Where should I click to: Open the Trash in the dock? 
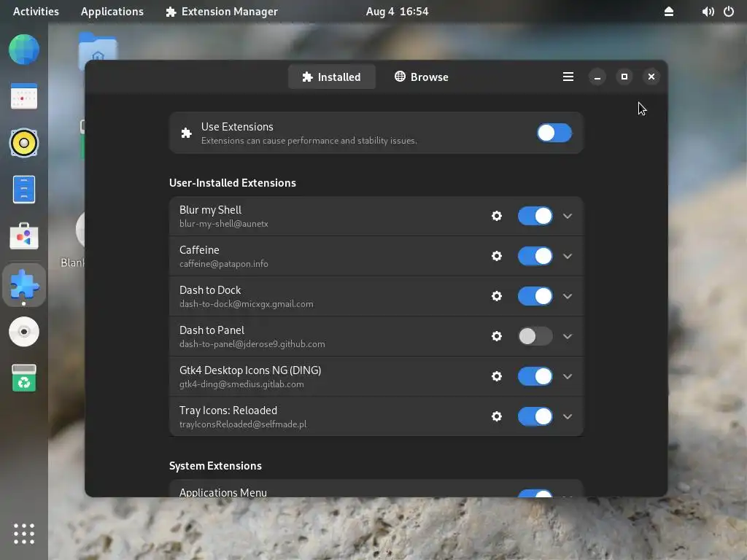[x=24, y=378]
